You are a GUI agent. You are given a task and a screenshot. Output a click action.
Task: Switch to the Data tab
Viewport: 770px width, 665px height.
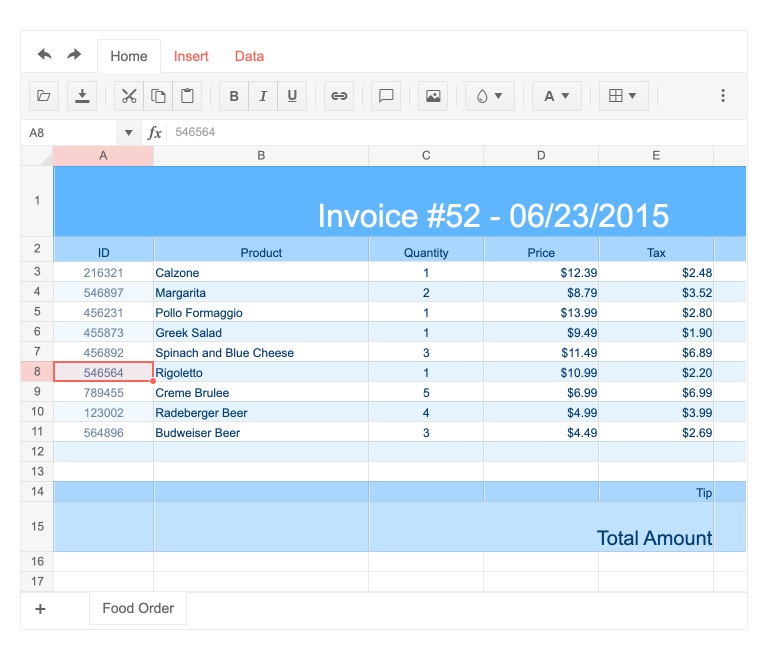pos(249,56)
